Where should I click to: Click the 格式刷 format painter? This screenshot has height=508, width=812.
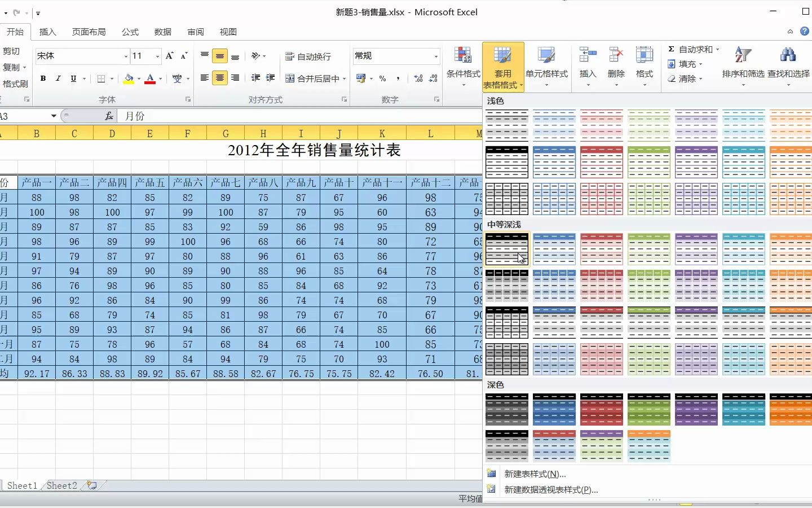pyautogui.click(x=15, y=84)
